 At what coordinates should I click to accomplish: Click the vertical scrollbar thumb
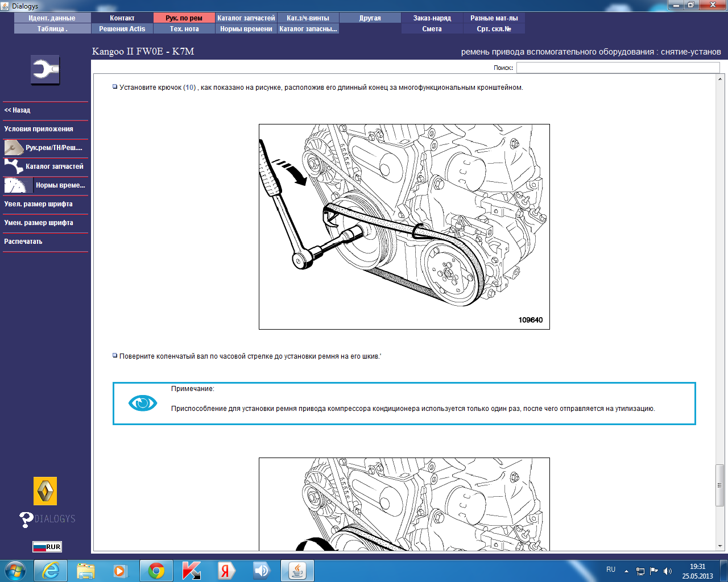pyautogui.click(x=719, y=485)
